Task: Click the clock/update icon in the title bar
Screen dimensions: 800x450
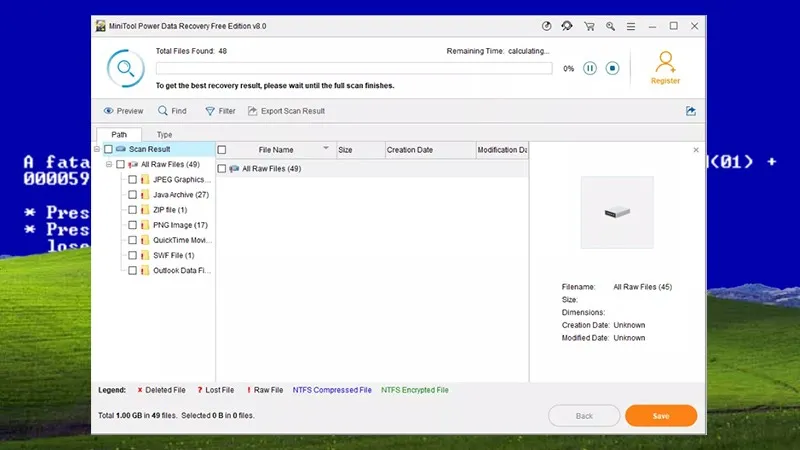Action: [x=546, y=26]
